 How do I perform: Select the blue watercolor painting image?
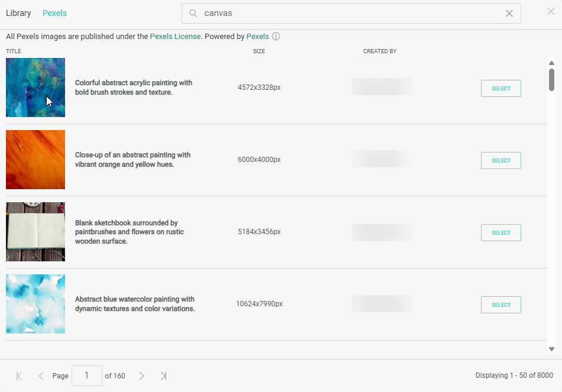(500, 305)
